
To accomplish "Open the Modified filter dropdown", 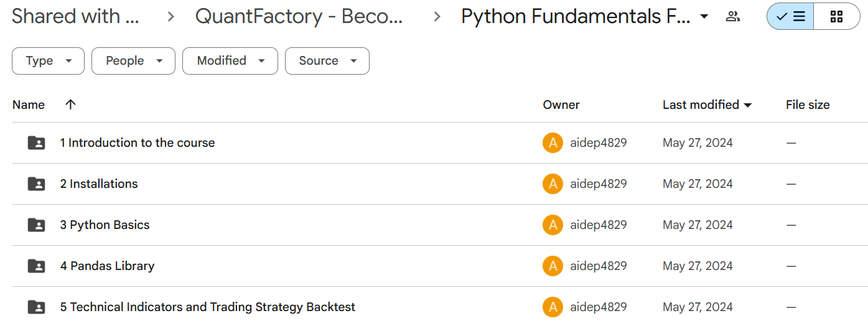I will click(x=230, y=61).
